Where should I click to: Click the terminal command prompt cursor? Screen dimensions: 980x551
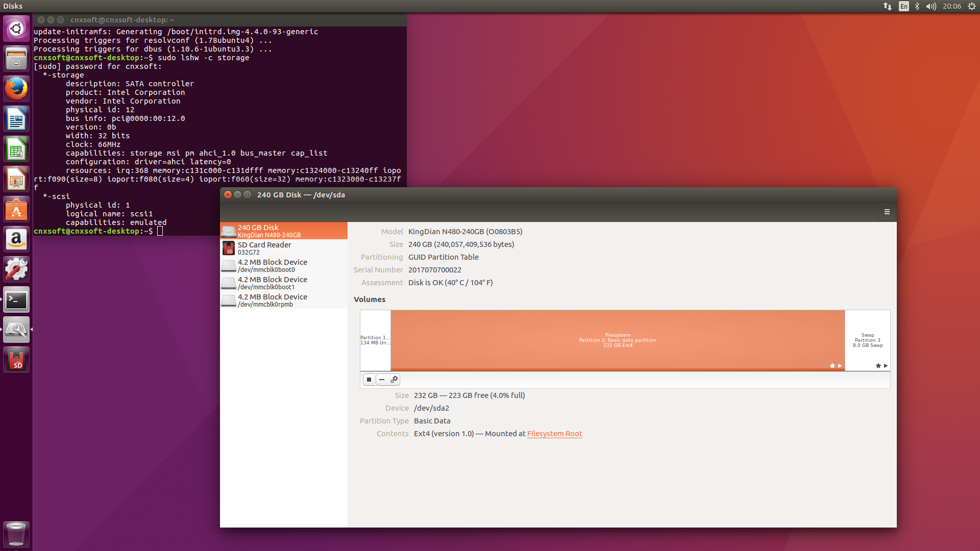click(x=160, y=231)
